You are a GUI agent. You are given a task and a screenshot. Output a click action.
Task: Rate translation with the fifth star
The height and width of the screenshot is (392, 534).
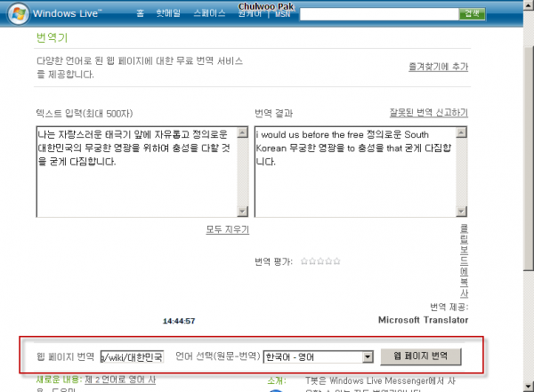tap(336, 261)
